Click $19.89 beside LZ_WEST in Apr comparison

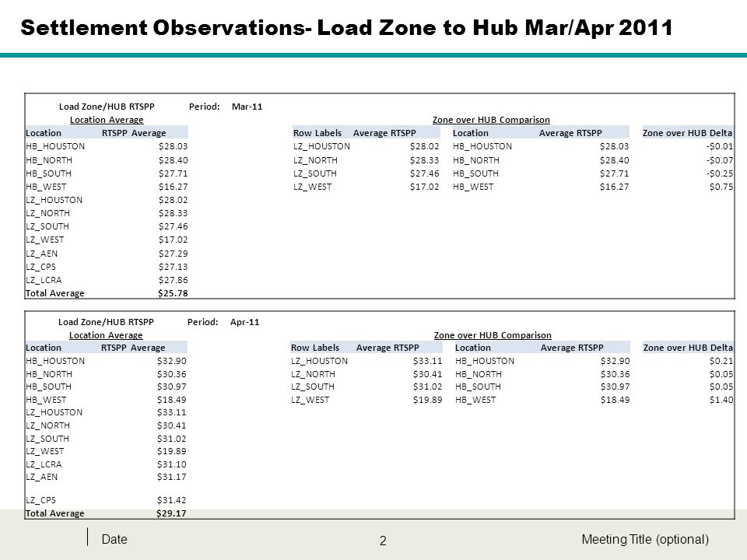(427, 400)
